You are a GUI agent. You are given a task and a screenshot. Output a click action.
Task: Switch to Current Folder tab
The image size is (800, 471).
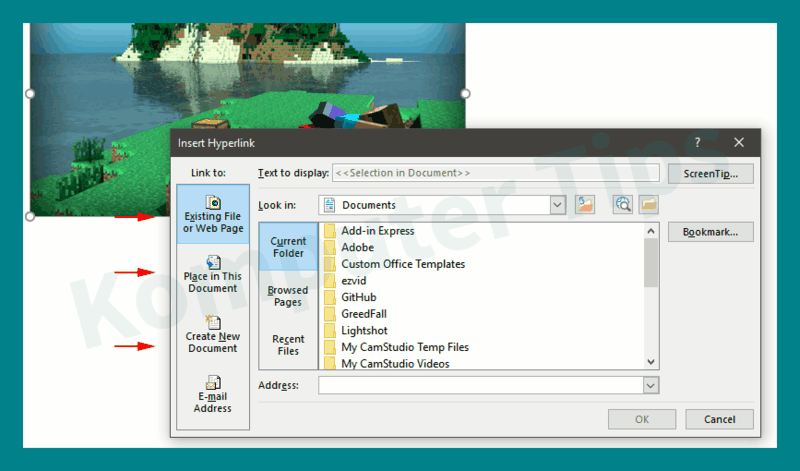click(x=288, y=247)
